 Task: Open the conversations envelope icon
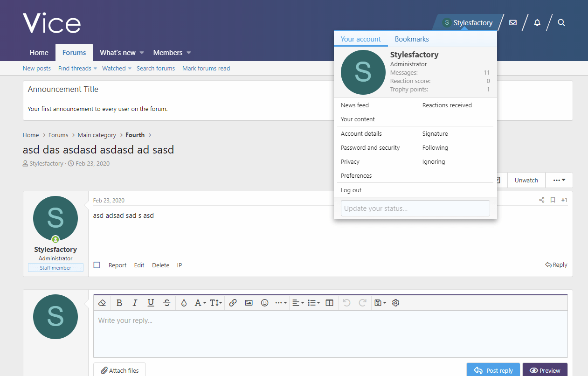click(x=513, y=22)
